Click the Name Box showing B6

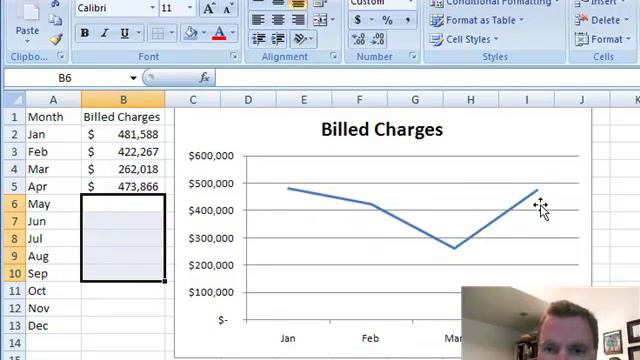(65, 78)
